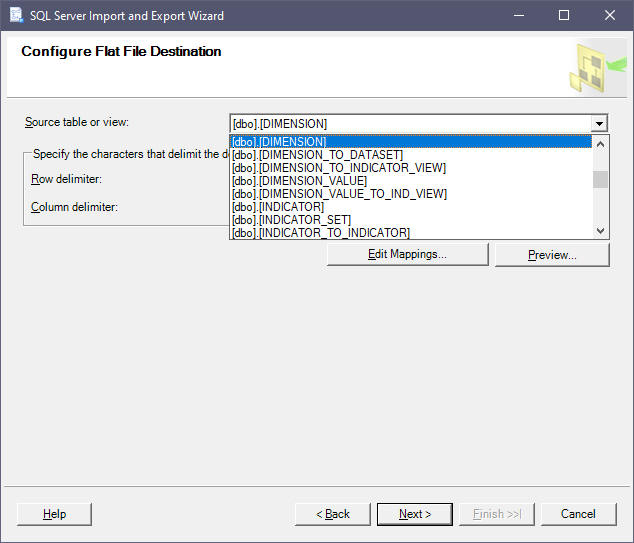This screenshot has width=634, height=543.
Task: Click the wizard application icon in title bar
Action: 17,15
